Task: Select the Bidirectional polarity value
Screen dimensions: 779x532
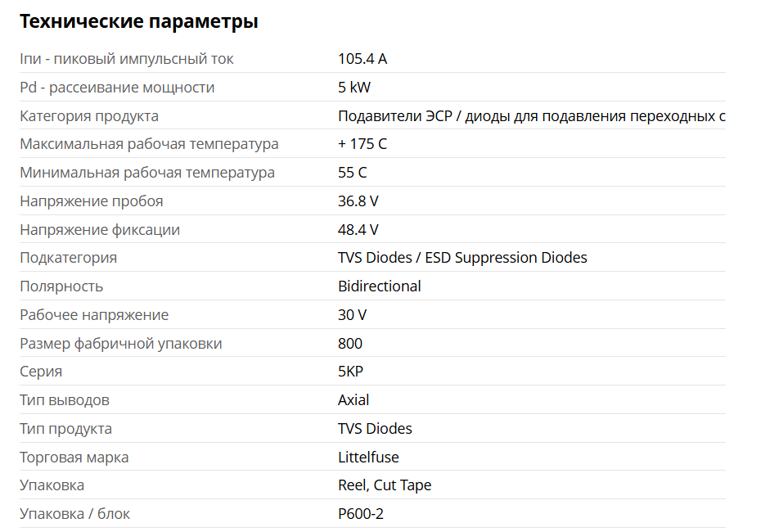Action: [380, 286]
